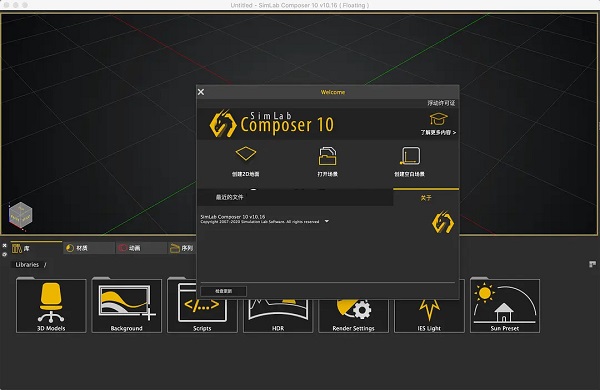This screenshot has width=600, height=390.
Task: Click the SimLab Composer 10 header logo
Action: click(x=272, y=123)
